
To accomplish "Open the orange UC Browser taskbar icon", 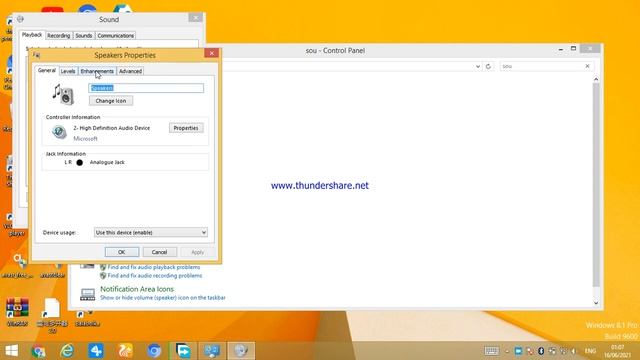I will click(125, 351).
